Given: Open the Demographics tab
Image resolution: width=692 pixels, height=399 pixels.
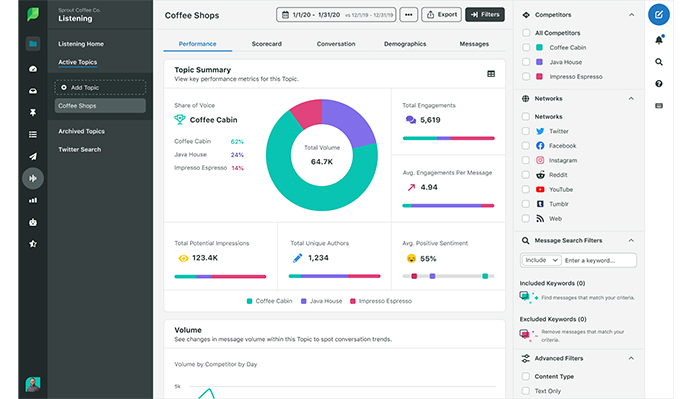Looking at the screenshot, I should click(405, 44).
